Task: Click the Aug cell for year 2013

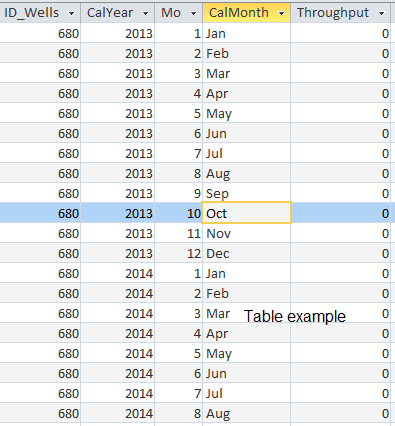Action: [x=247, y=173]
